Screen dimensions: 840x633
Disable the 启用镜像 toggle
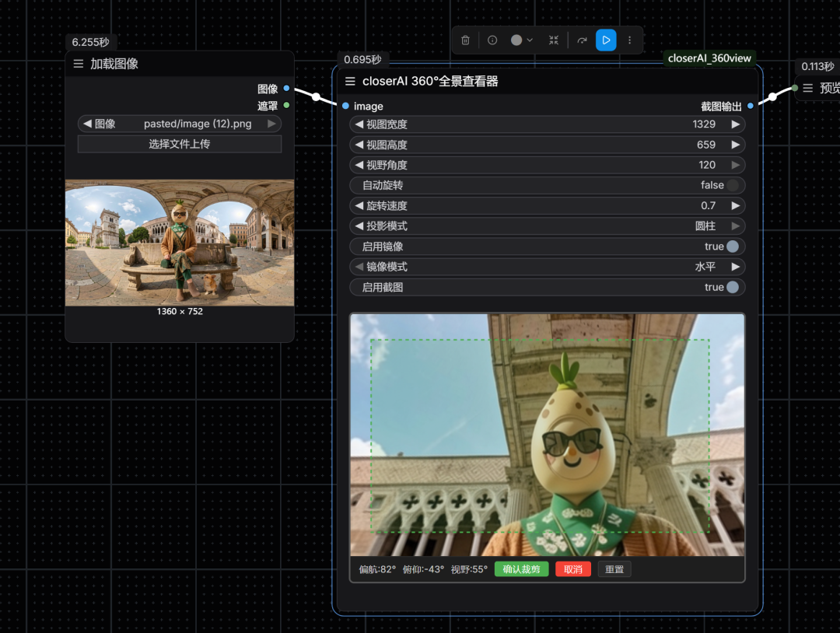[732, 247]
